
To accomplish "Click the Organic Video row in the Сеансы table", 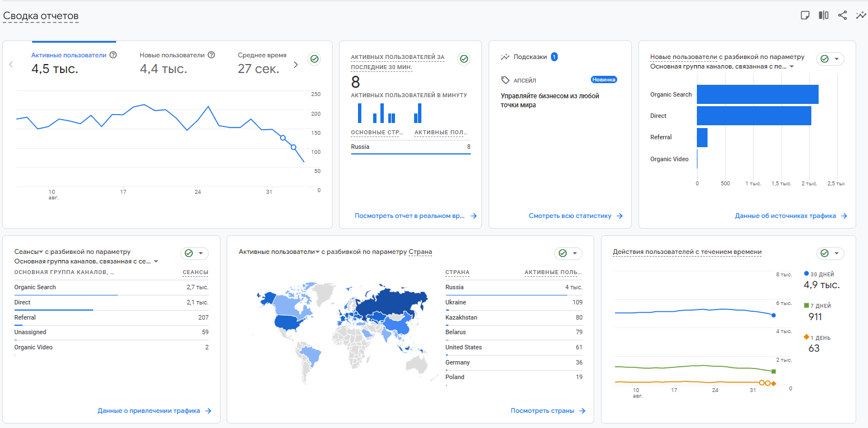I will tap(111, 348).
